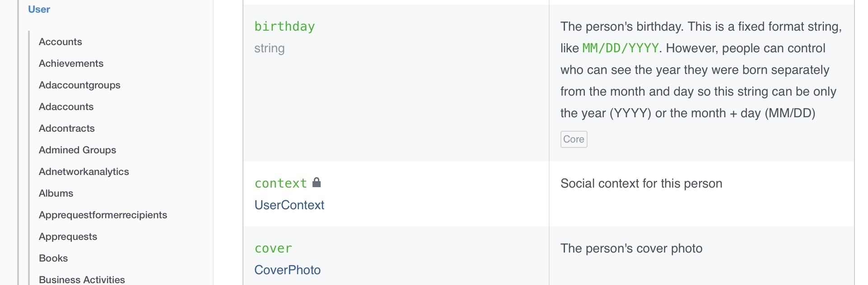Navigate to Adaccounts edge page
Viewport: 868px width, 285px height.
[x=66, y=107]
